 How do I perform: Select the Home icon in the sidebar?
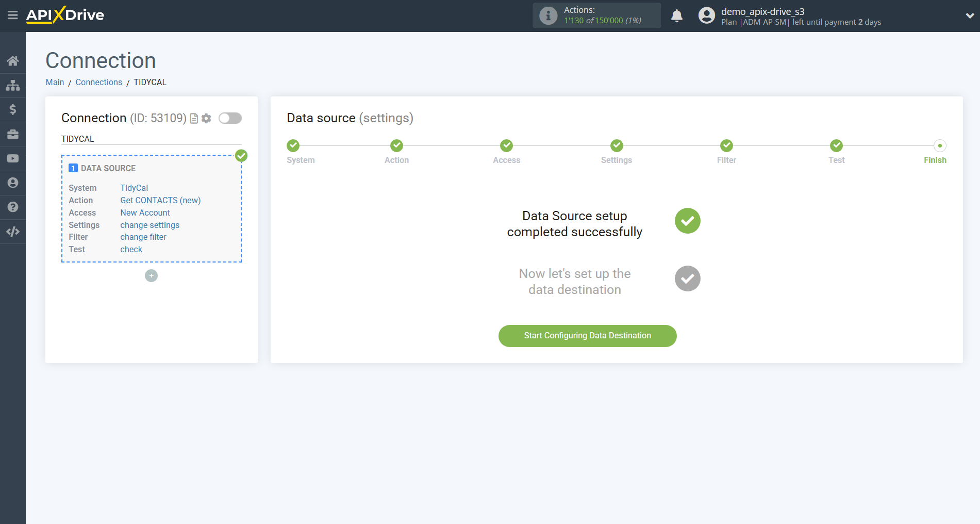point(13,60)
